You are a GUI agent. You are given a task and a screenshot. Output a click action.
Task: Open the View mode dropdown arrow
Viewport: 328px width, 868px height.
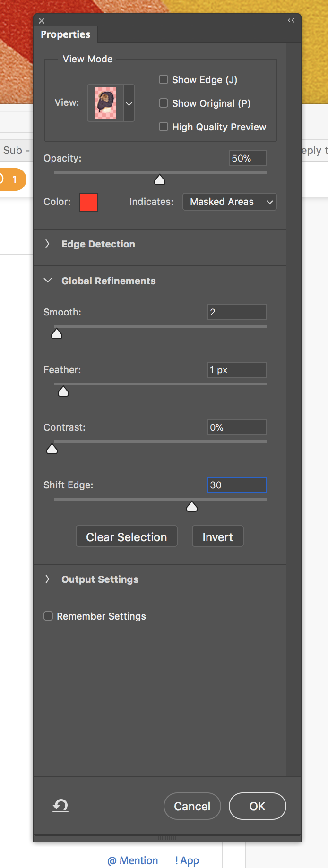pyautogui.click(x=129, y=103)
